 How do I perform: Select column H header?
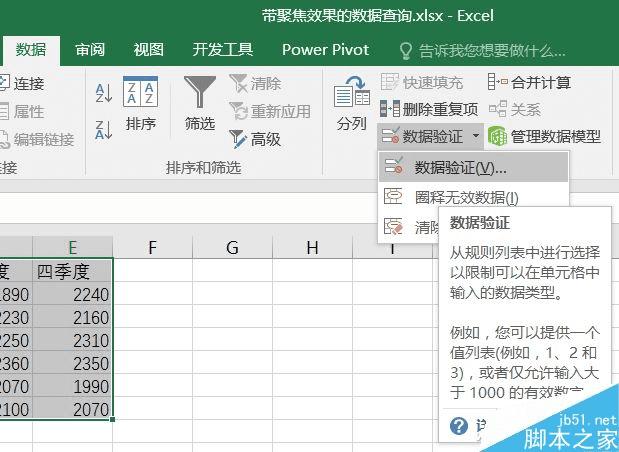[312, 248]
